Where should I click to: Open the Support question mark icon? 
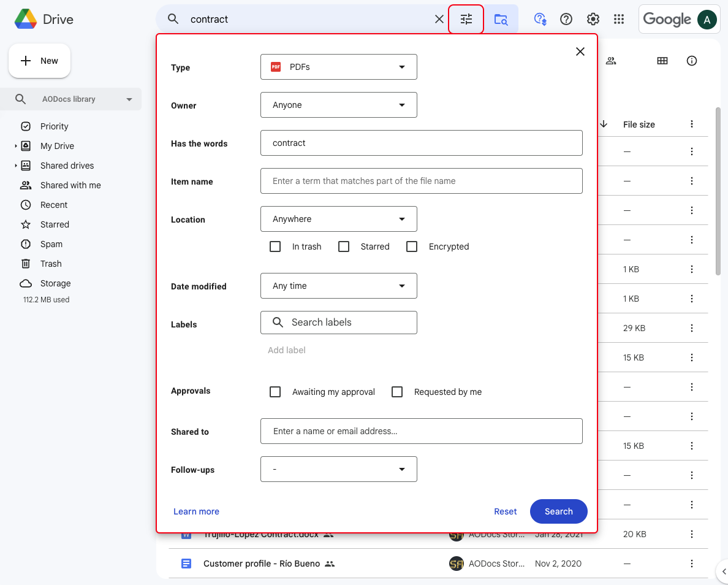coord(566,19)
